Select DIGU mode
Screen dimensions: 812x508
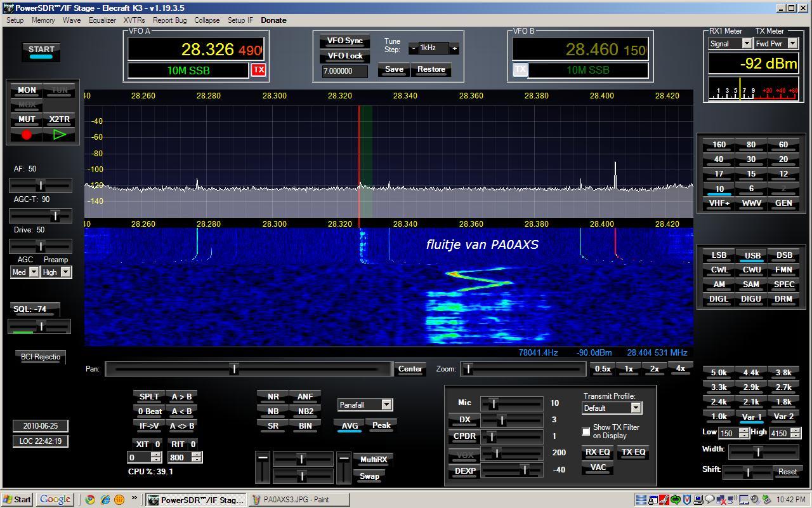click(751, 299)
